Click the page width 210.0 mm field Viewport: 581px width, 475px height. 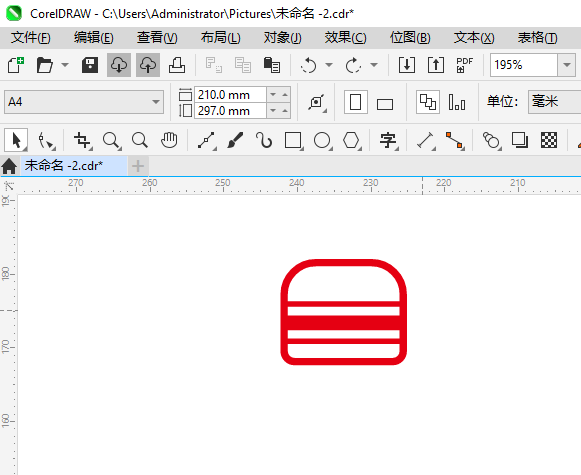tap(230, 95)
